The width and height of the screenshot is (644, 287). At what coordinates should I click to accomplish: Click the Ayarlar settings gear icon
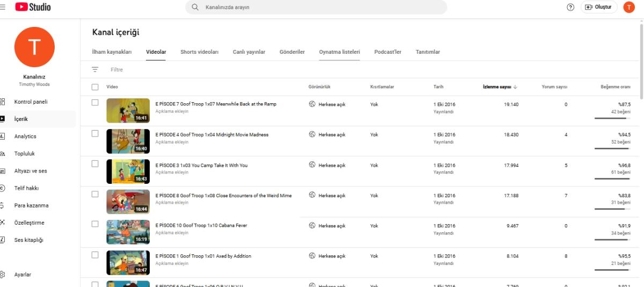pyautogui.click(x=3, y=275)
